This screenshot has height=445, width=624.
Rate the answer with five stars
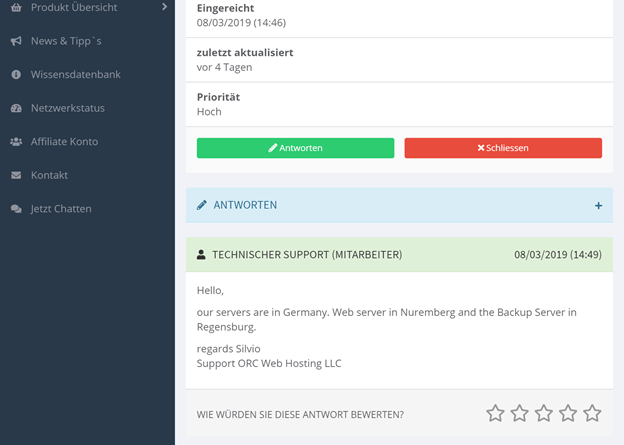pyautogui.click(x=592, y=413)
